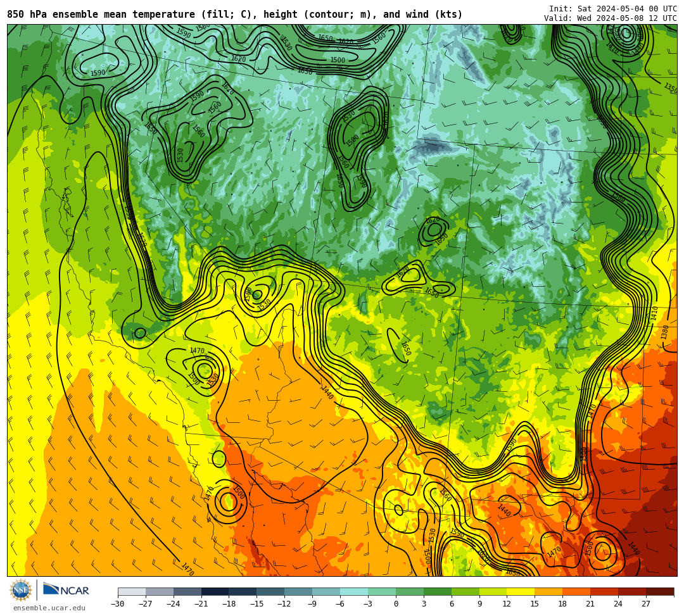Screen dimensions: 684x616
Task: Click the Init date line
Action: [613, 9]
